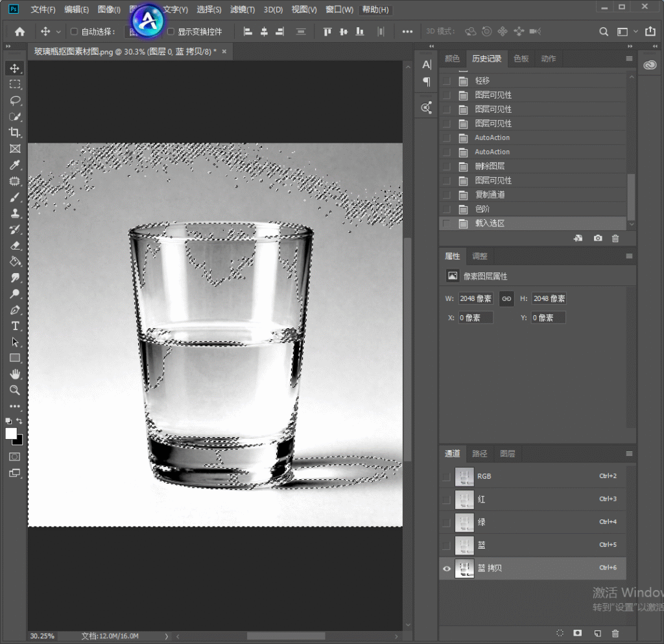Select the History Brush tool
The image size is (664, 644).
15,230
